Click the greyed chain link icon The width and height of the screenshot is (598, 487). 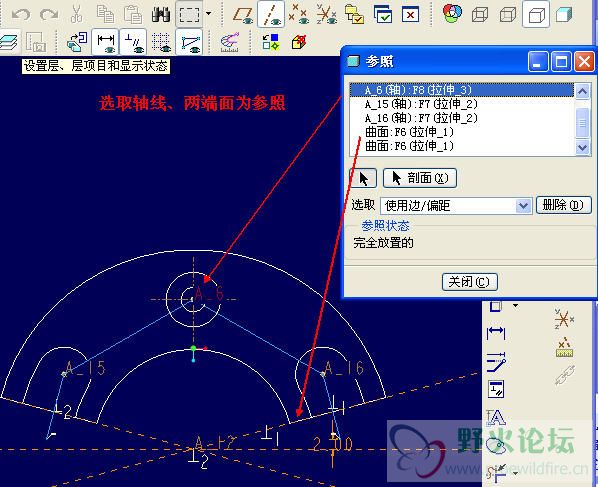coord(565,374)
